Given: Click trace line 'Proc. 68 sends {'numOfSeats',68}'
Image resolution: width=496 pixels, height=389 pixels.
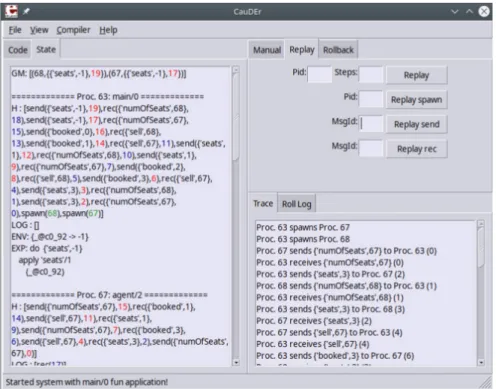Looking at the screenshot, I should point(346,286).
